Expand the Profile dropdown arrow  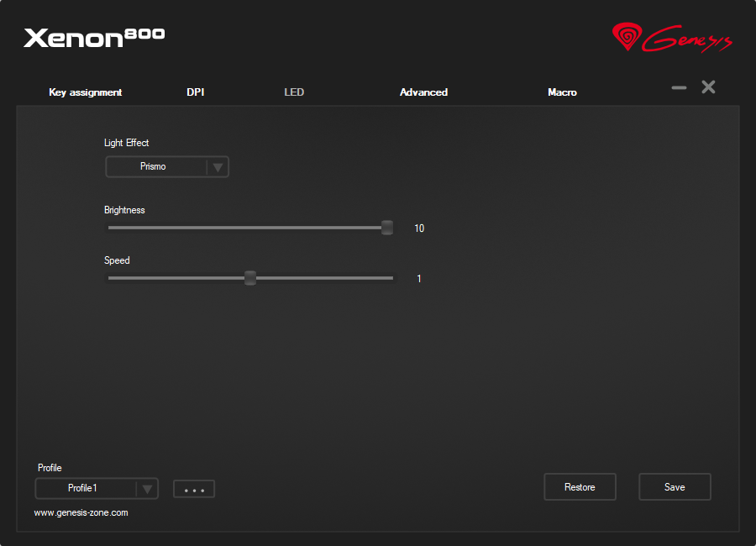tap(148, 489)
